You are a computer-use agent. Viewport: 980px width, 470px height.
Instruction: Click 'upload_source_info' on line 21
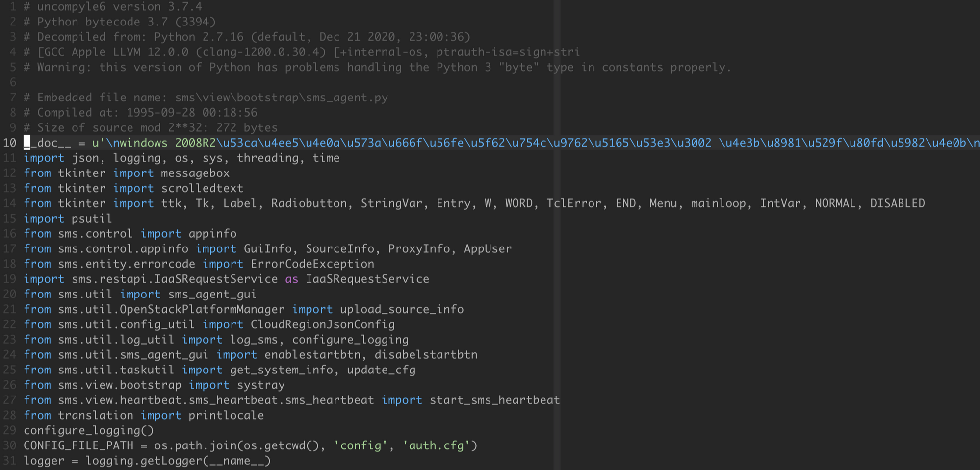(402, 310)
